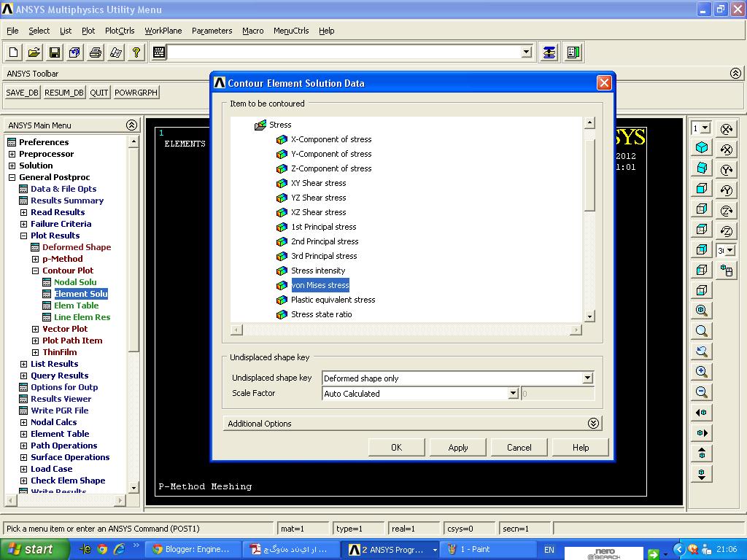Expand the Preprocessor tree node

click(12, 154)
